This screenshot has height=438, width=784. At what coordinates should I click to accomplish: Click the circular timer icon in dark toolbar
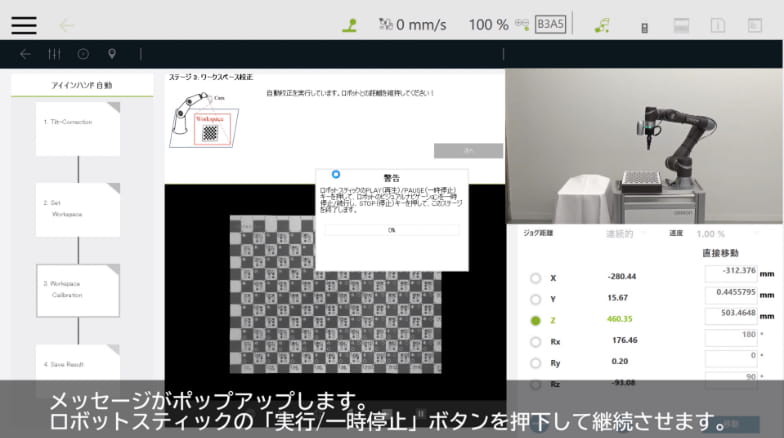coord(83,54)
